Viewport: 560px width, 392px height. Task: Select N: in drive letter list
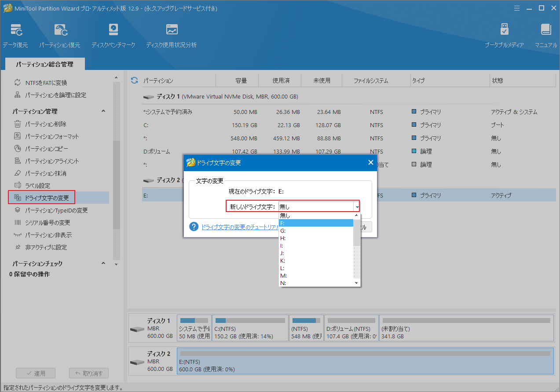pos(316,283)
